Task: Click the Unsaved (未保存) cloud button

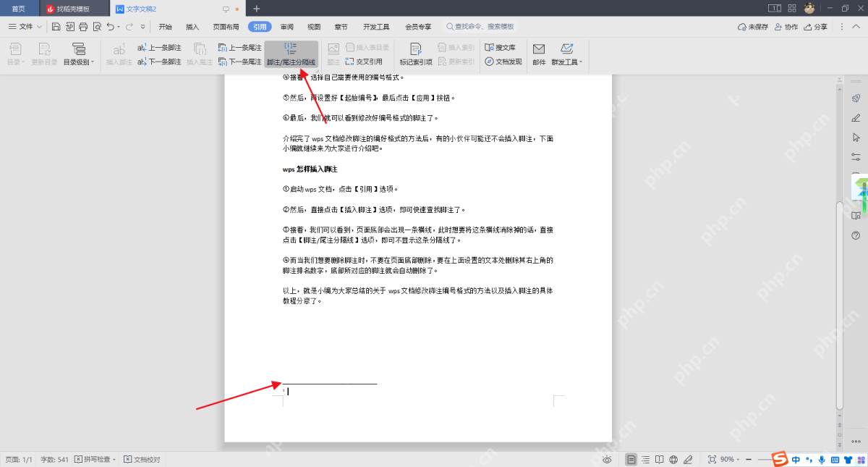Action: pos(752,27)
